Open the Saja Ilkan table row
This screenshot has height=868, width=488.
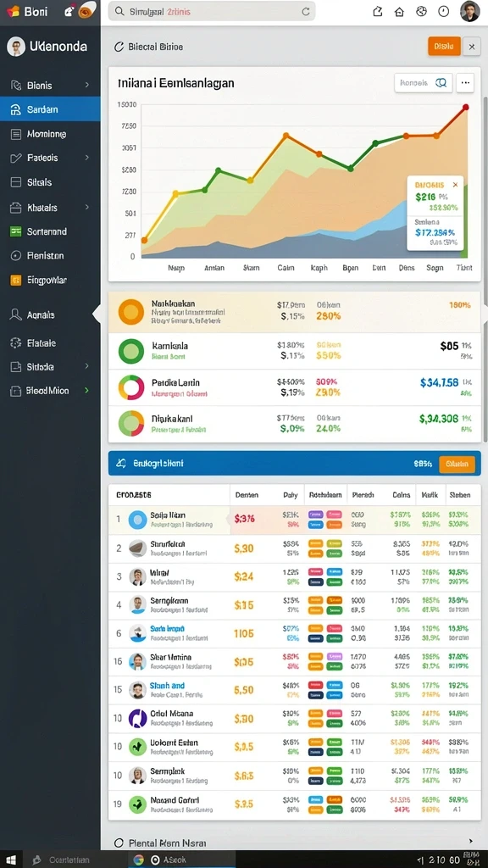click(x=294, y=520)
